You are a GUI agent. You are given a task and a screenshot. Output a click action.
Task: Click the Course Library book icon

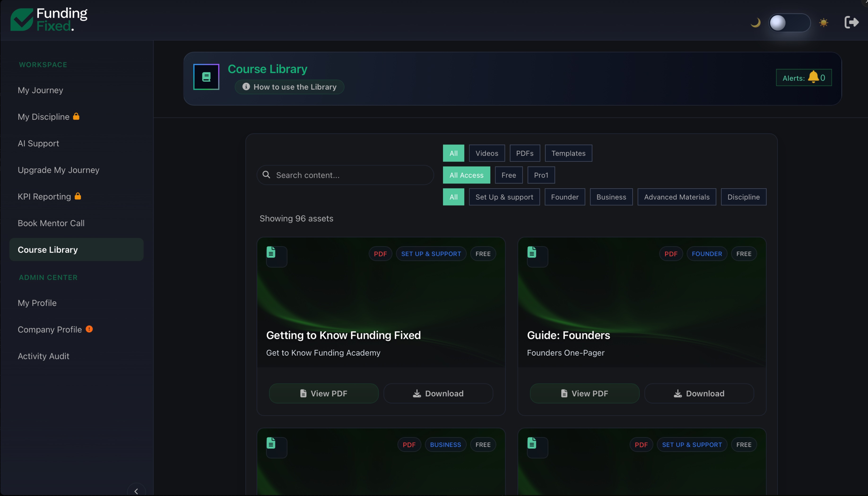pyautogui.click(x=206, y=77)
